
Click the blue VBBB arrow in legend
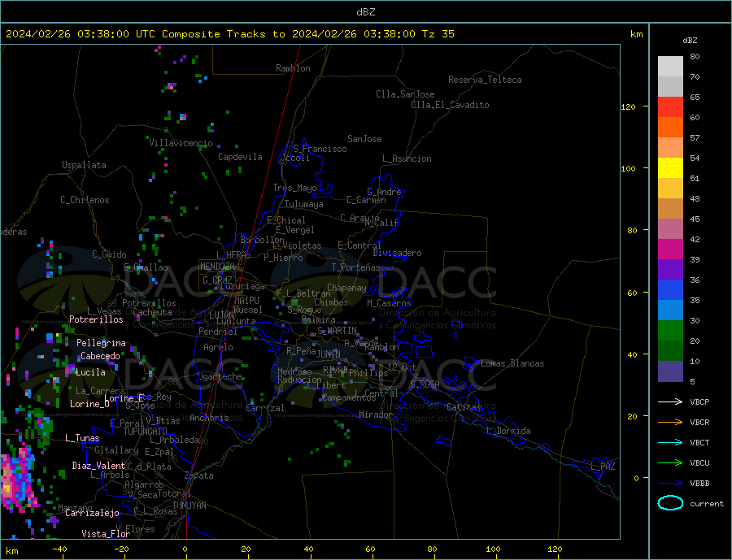[670, 483]
